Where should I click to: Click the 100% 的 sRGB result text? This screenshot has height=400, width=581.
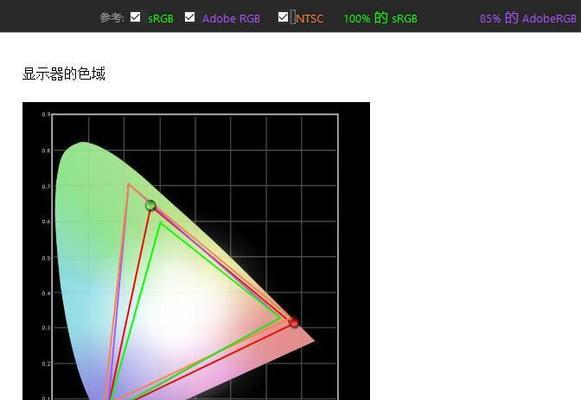[381, 18]
